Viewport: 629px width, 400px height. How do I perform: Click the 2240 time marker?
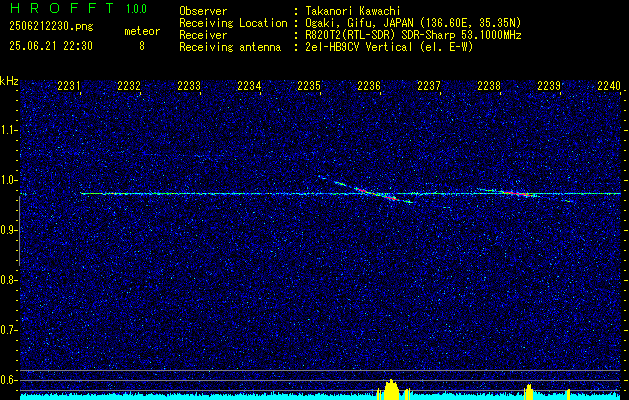(609, 86)
